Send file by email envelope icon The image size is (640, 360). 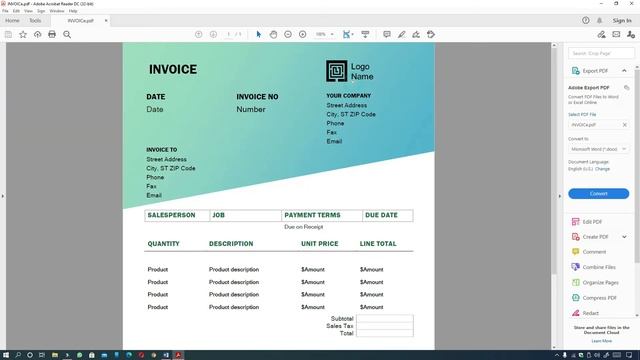(x=616, y=35)
